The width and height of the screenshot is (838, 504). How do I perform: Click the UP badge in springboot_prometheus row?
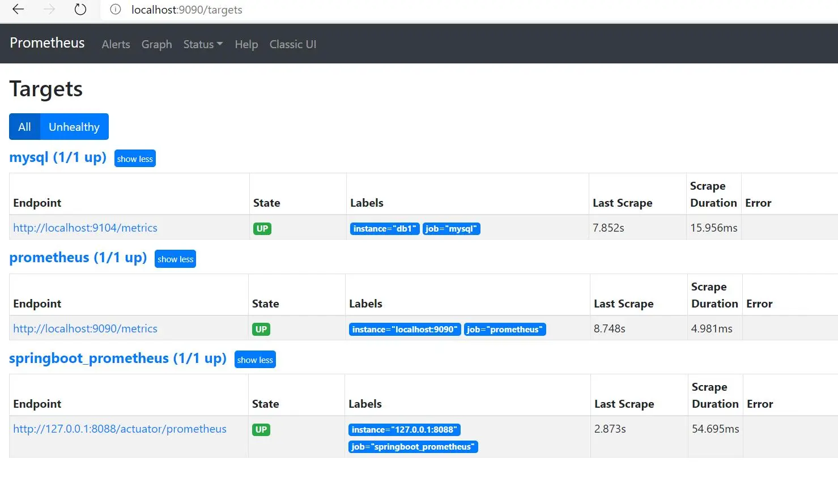click(261, 430)
